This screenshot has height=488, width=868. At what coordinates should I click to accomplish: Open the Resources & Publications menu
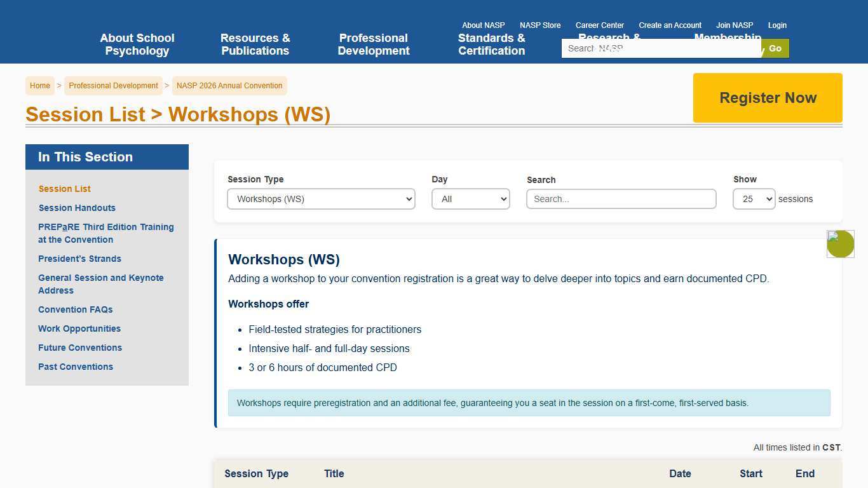[255, 44]
